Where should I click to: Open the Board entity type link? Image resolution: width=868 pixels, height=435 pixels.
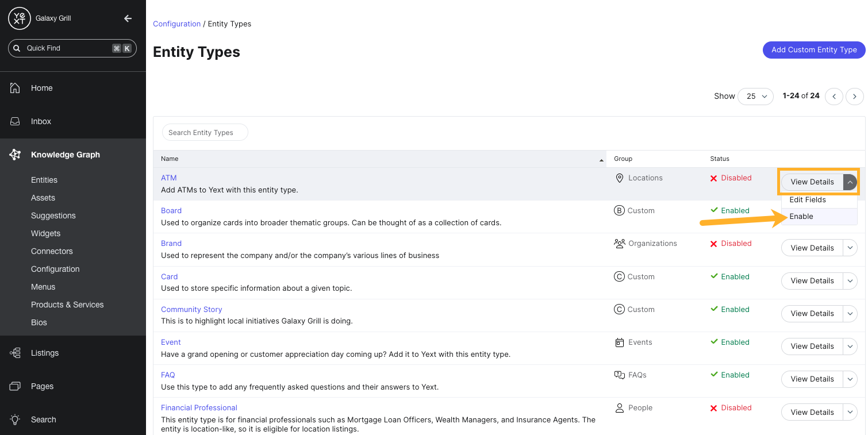point(171,211)
